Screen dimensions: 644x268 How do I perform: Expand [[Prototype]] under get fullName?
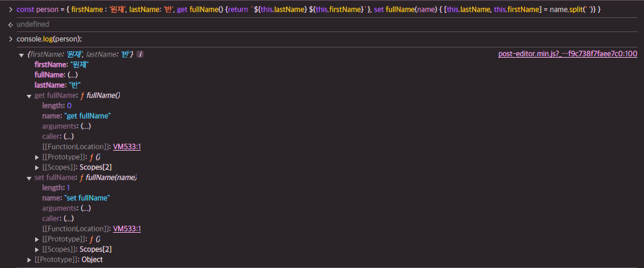[x=38, y=157]
